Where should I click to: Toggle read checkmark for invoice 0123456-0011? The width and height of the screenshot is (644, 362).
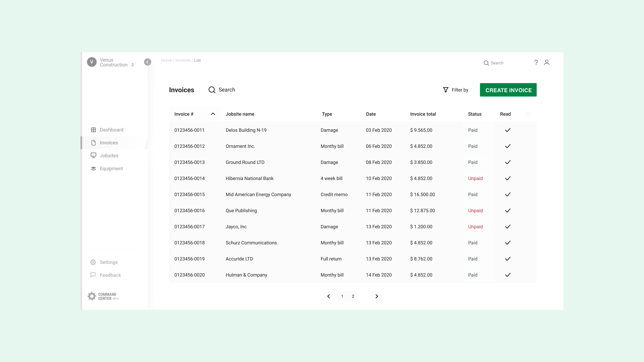pos(507,130)
